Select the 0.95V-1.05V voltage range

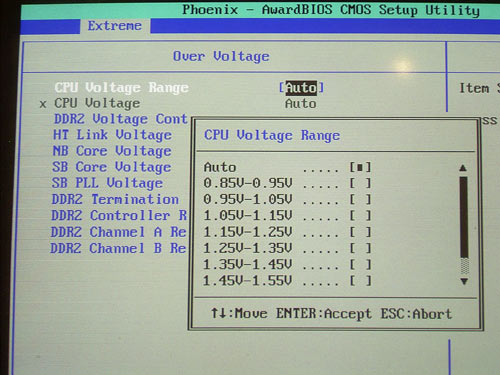pyautogui.click(x=287, y=199)
